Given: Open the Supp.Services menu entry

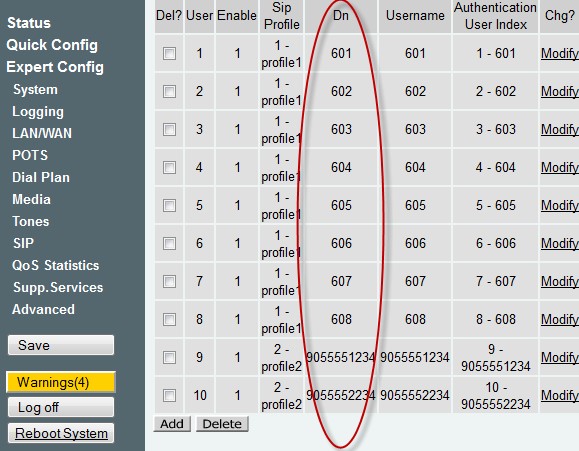Looking at the screenshot, I should (58, 287).
